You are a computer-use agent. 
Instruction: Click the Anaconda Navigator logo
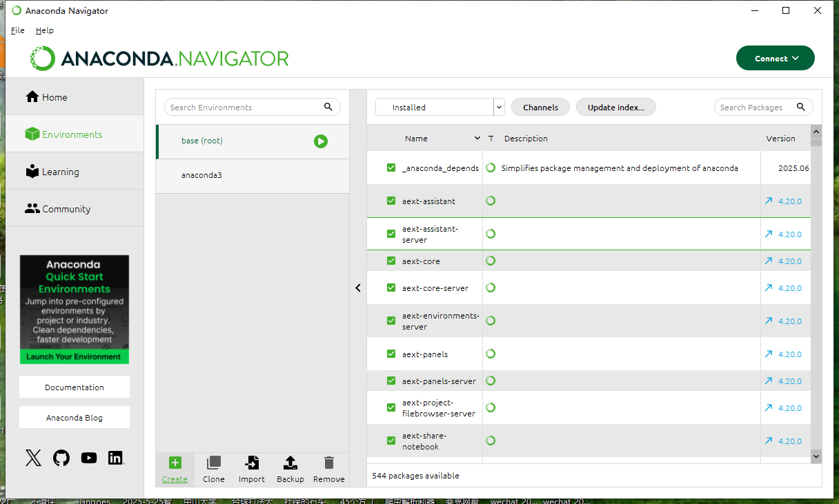pyautogui.click(x=159, y=59)
